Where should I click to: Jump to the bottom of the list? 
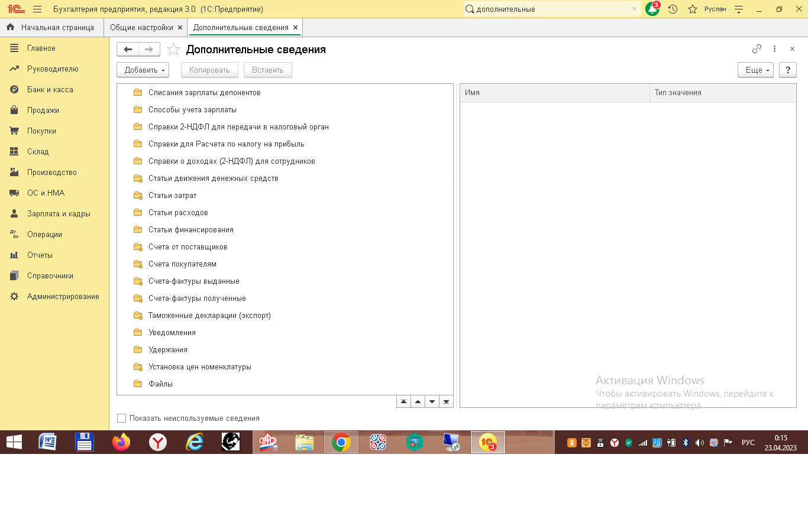[x=447, y=401]
